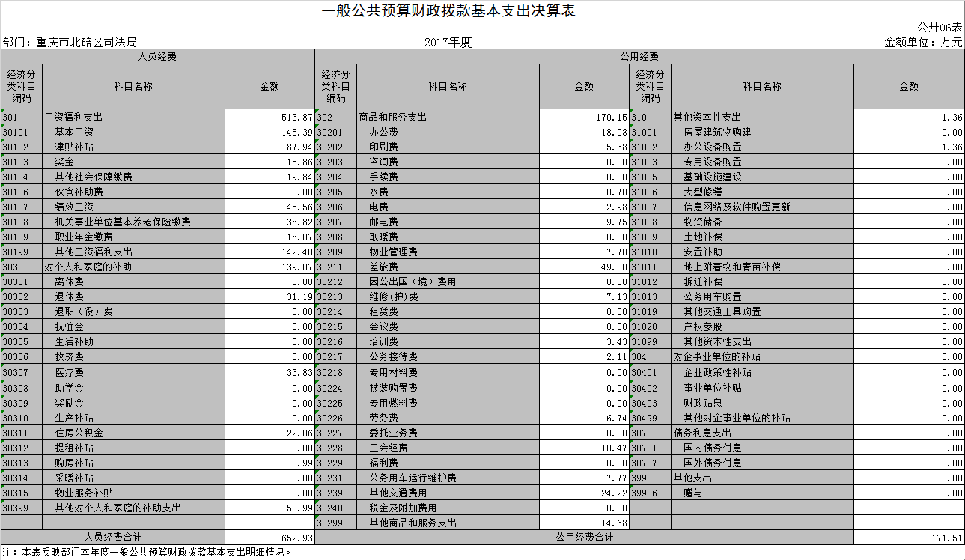965x560 pixels.
Task: Select the 公用经费合计 total label
Action: tap(584, 538)
